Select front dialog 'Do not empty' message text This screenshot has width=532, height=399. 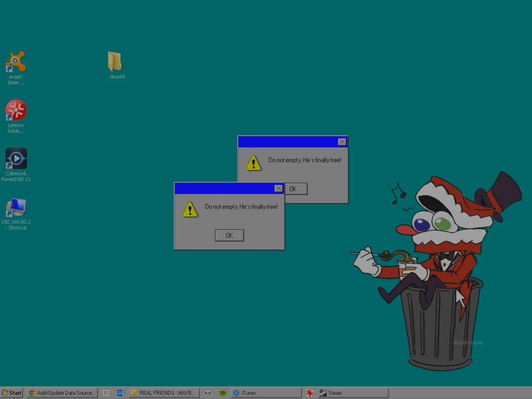point(241,207)
